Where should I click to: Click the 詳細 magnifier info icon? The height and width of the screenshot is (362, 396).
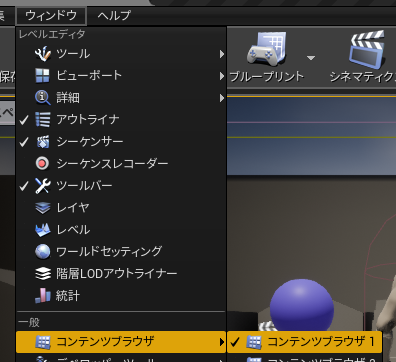pos(43,98)
